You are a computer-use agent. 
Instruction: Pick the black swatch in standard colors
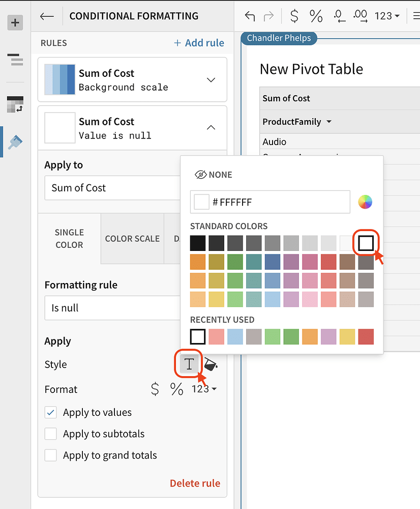tap(198, 243)
